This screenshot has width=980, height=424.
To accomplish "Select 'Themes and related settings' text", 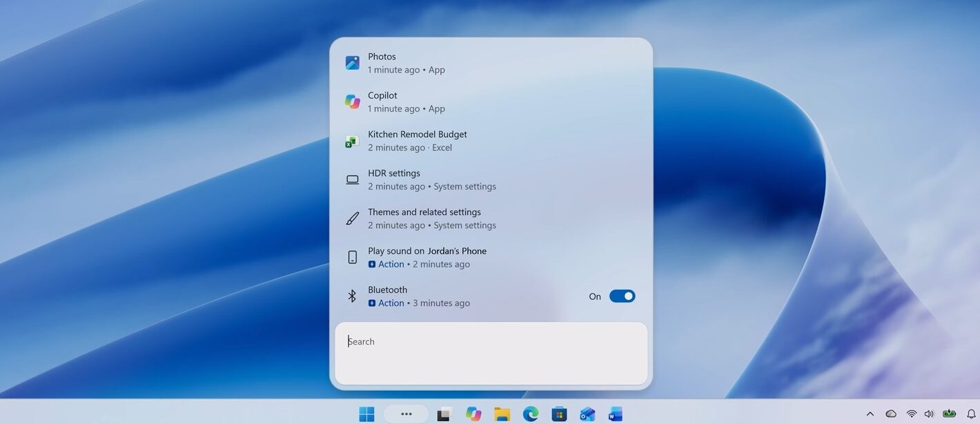I will point(424,212).
